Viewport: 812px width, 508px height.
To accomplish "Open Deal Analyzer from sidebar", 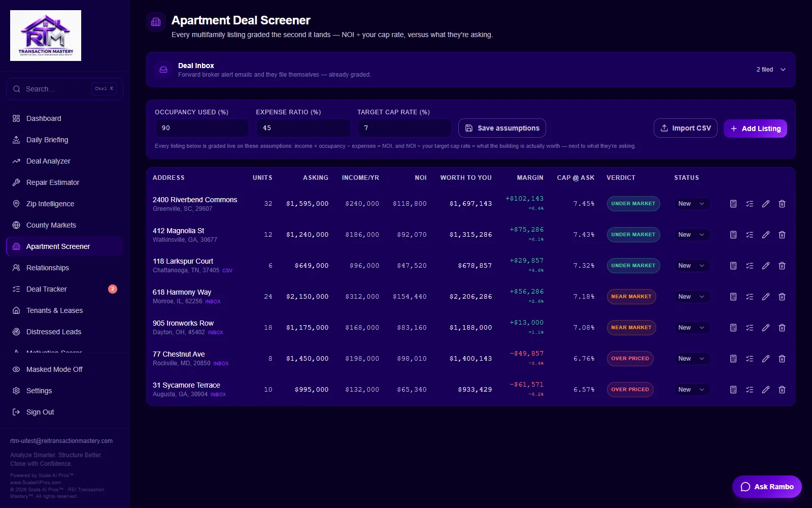I will tap(64, 161).
